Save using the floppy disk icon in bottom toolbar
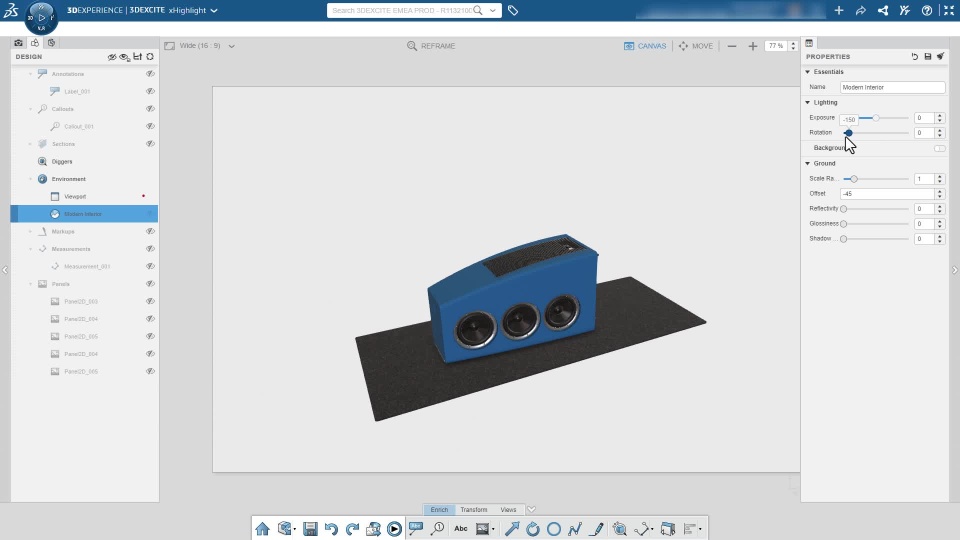Viewport: 960px width, 540px height. coord(310,528)
